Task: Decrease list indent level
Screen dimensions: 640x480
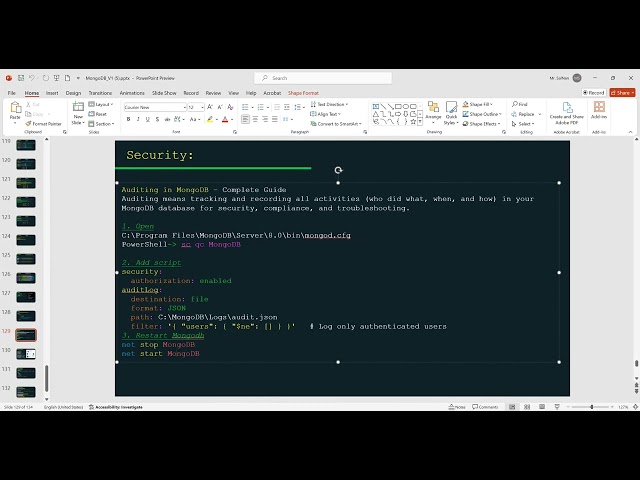Action: pos(277,107)
